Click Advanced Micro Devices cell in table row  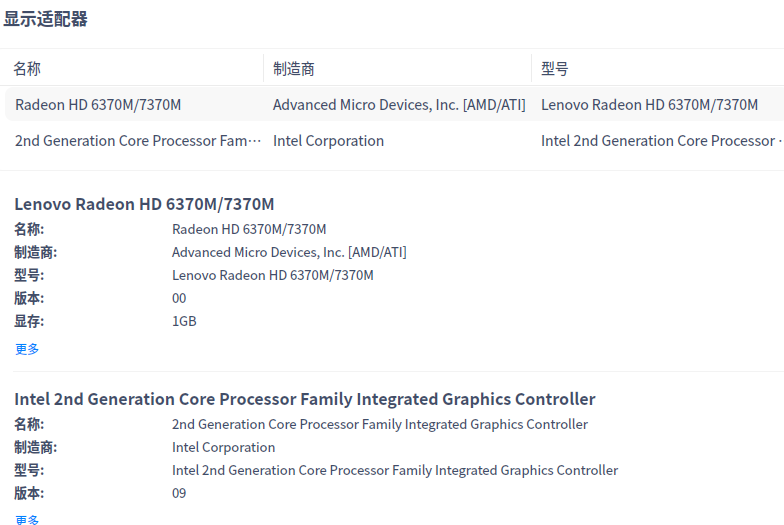point(398,105)
